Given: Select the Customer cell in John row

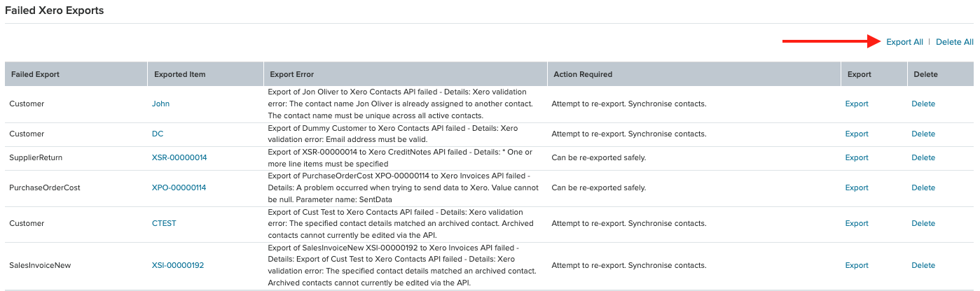Looking at the screenshot, I should (27, 104).
